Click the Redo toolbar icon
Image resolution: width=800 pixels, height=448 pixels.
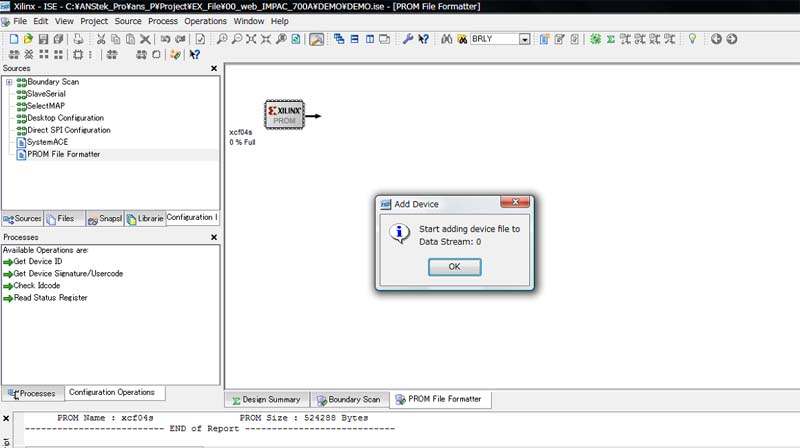pos(180,39)
